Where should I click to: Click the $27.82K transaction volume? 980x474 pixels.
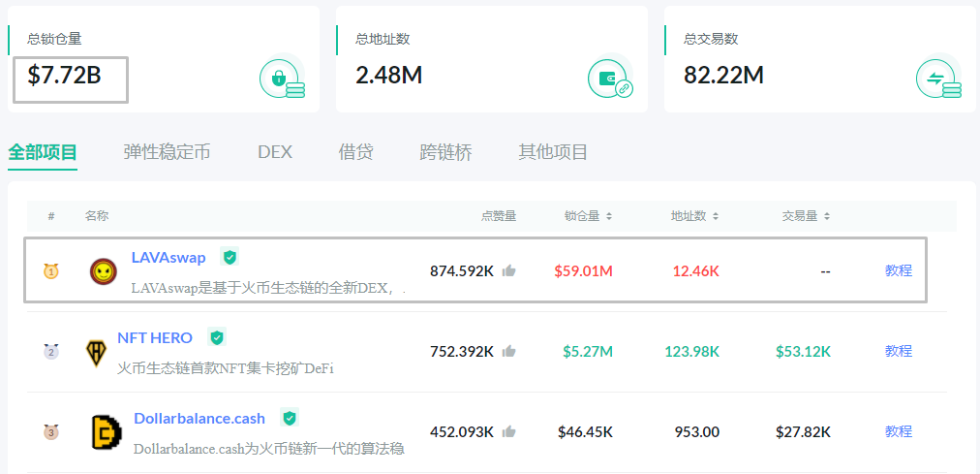803,432
